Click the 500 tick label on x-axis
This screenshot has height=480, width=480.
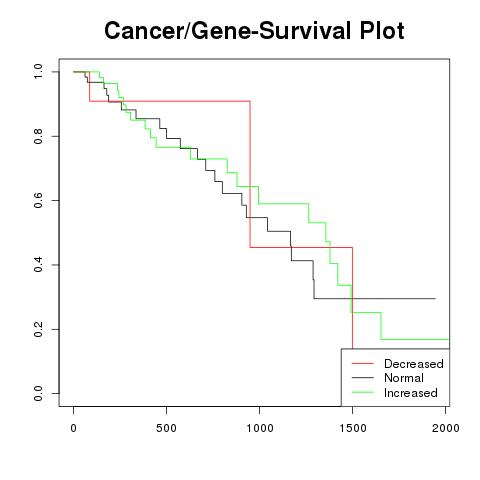(x=166, y=428)
